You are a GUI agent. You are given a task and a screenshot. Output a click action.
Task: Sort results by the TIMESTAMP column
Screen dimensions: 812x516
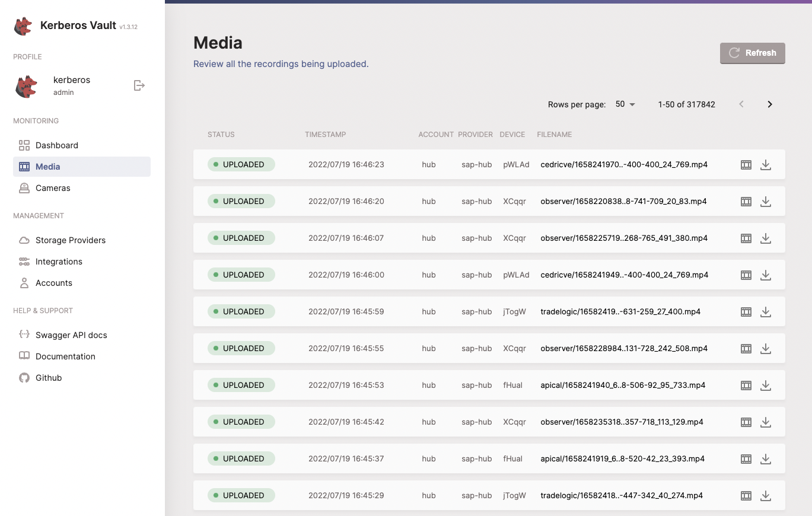point(325,135)
